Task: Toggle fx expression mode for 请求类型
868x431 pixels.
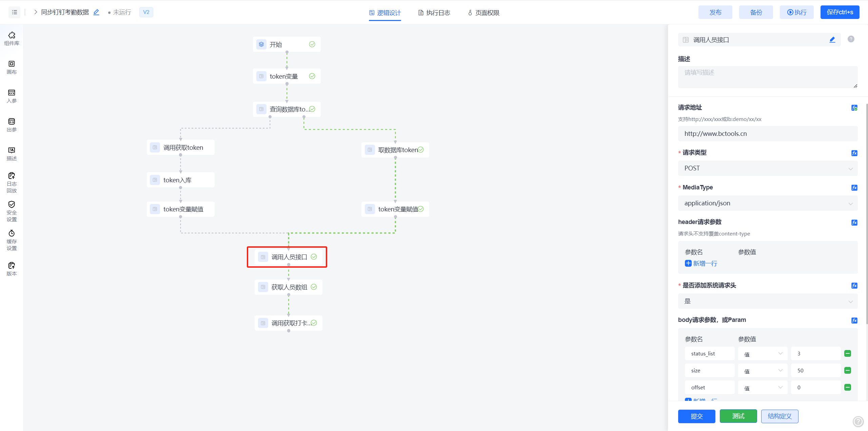Action: point(854,153)
